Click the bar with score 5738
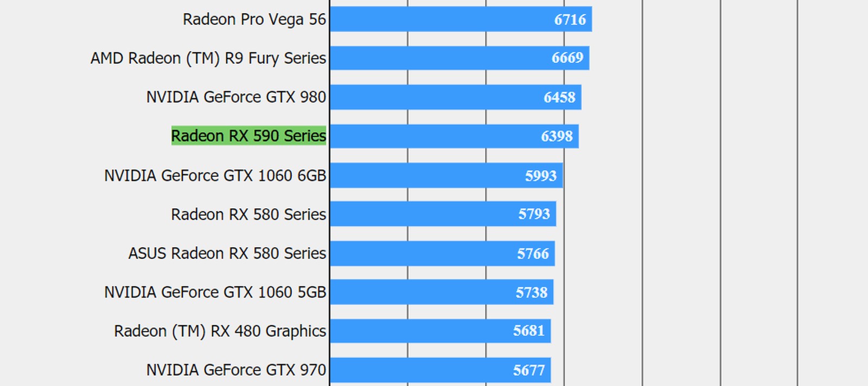The width and height of the screenshot is (868, 386). pyautogui.click(x=441, y=293)
